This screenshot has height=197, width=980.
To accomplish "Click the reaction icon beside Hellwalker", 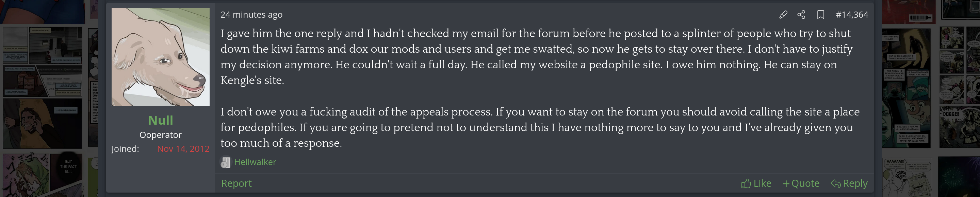I will 225,162.
